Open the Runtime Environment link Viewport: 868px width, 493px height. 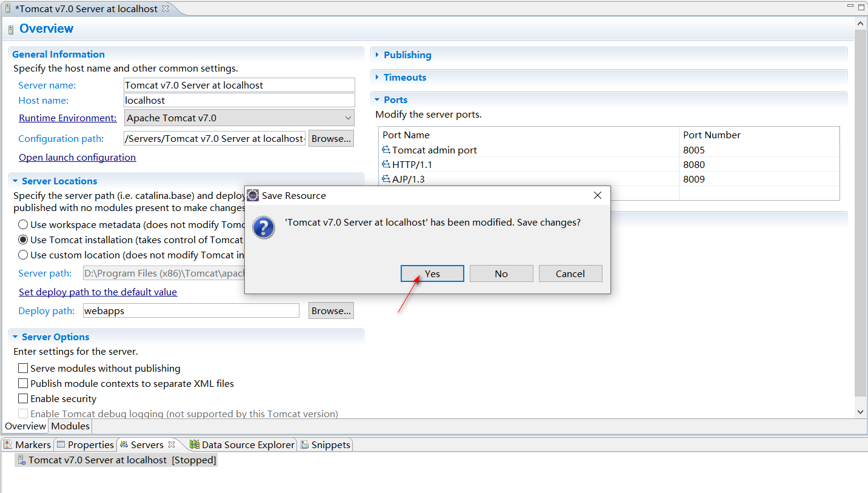tap(67, 118)
